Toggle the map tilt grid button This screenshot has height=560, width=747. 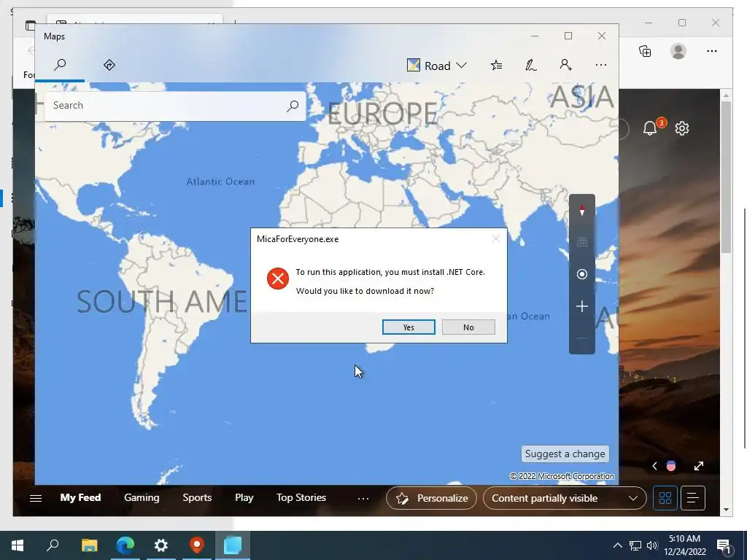581,242
